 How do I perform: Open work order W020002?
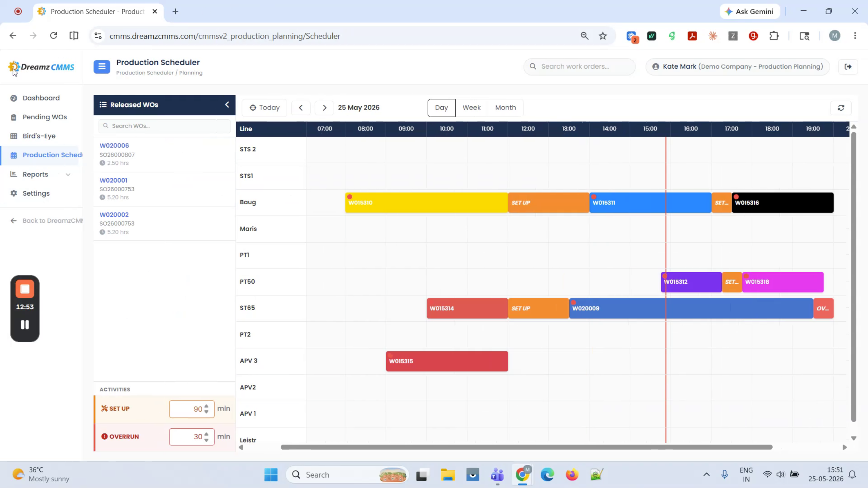pyautogui.click(x=114, y=214)
